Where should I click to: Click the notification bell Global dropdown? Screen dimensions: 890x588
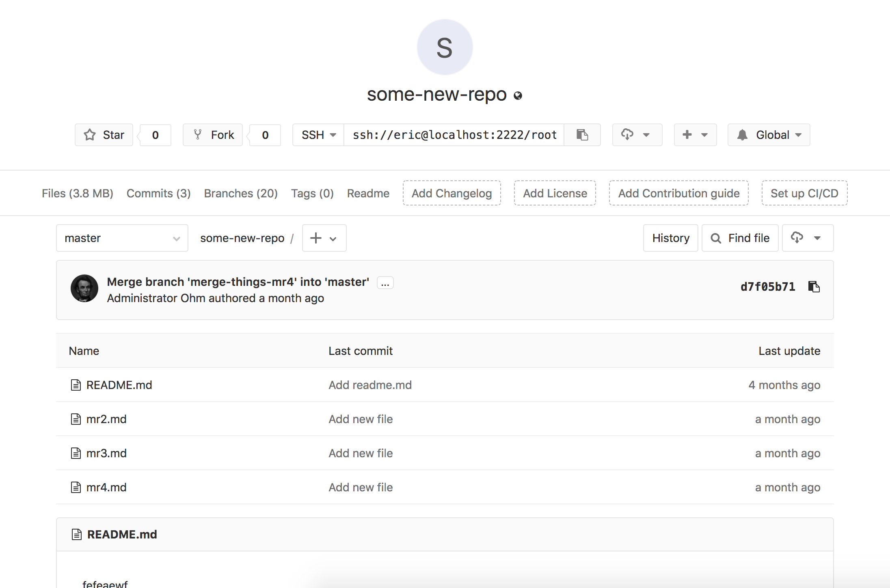pos(769,135)
